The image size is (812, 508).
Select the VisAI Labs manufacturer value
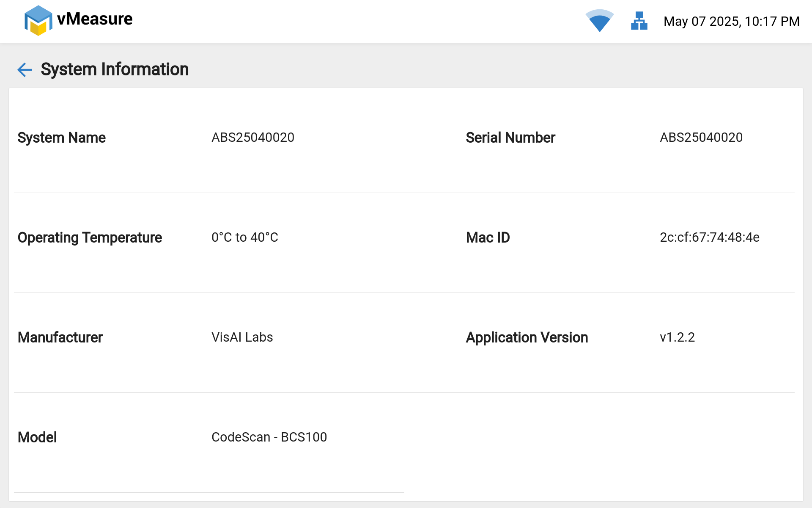(242, 337)
